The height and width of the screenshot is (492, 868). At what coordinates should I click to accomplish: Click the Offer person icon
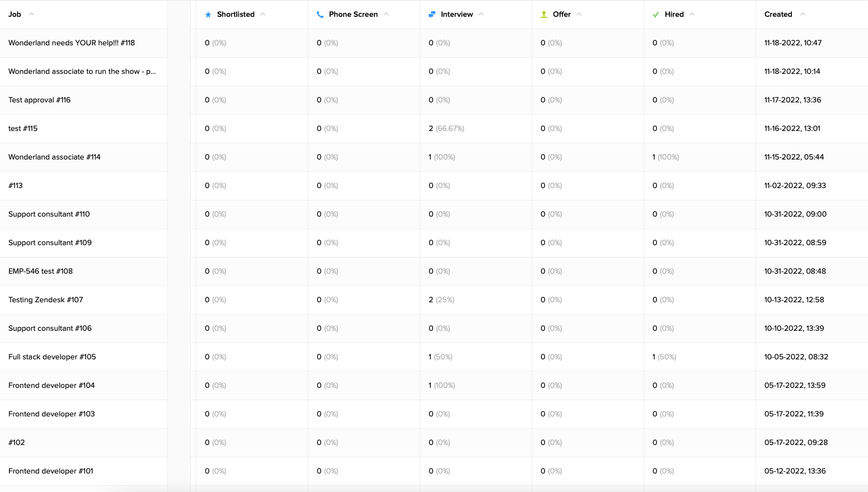click(x=543, y=14)
